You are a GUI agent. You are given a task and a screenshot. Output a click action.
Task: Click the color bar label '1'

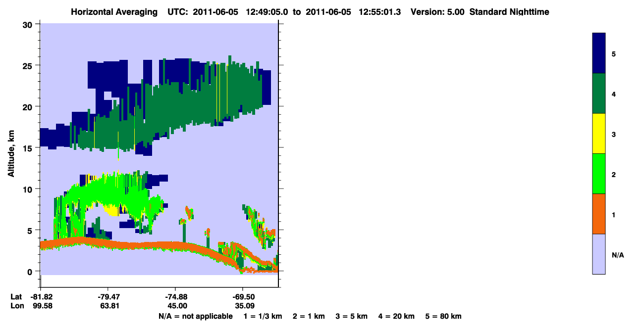[614, 215]
